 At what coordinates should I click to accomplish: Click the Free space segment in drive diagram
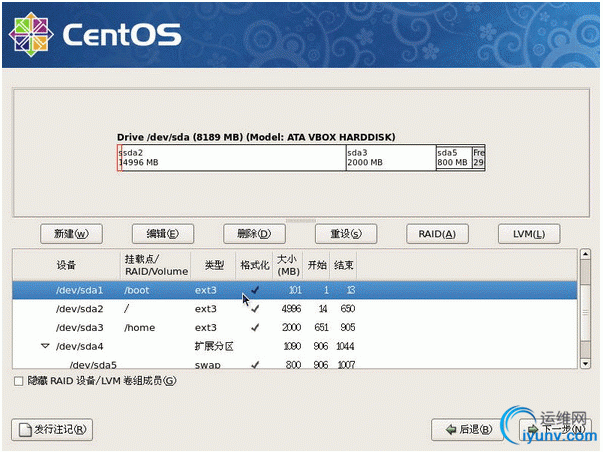click(478, 158)
